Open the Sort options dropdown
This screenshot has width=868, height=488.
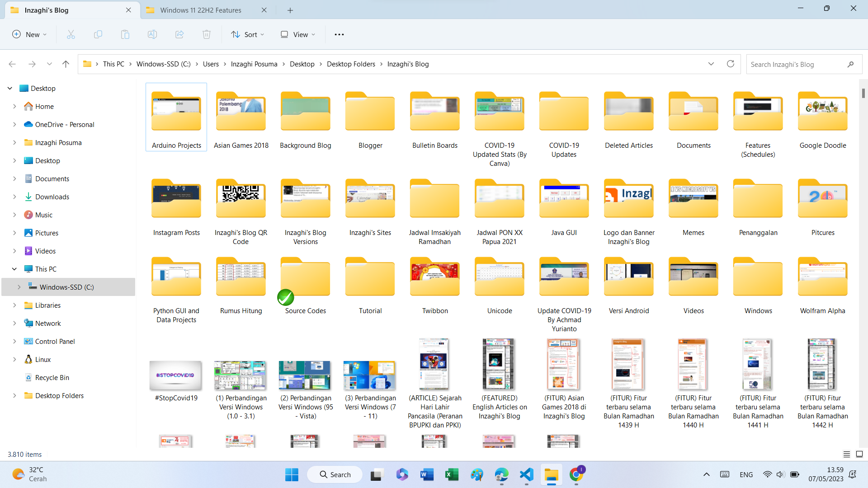click(x=247, y=34)
